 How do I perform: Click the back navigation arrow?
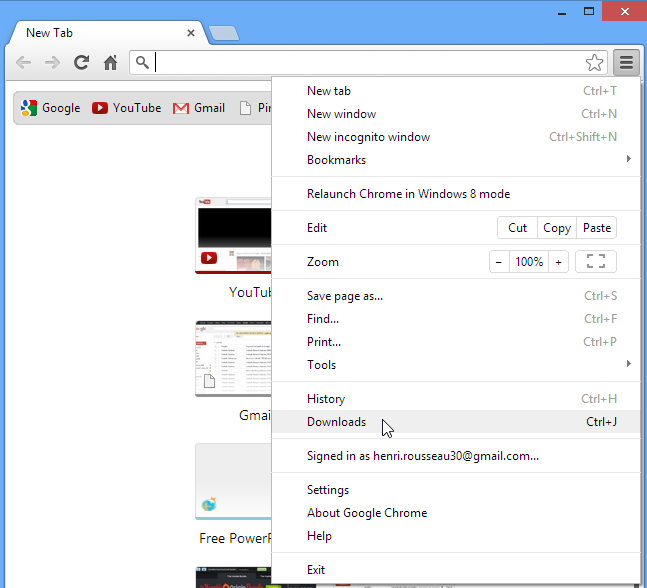click(24, 63)
